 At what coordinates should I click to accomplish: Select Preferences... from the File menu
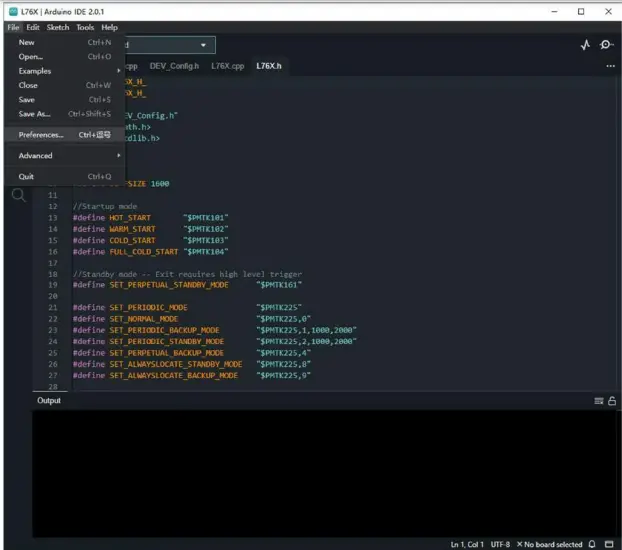pyautogui.click(x=41, y=134)
